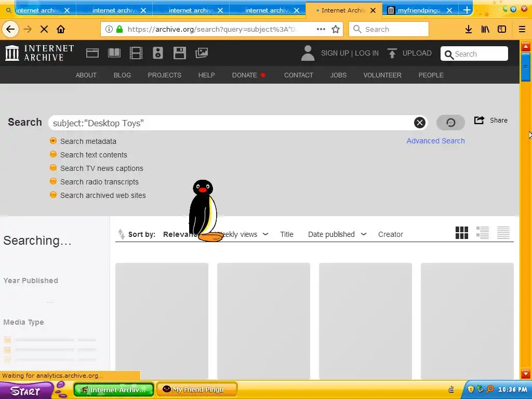Bookmark this page with the star
This screenshot has width=532, height=399.
click(x=336, y=29)
